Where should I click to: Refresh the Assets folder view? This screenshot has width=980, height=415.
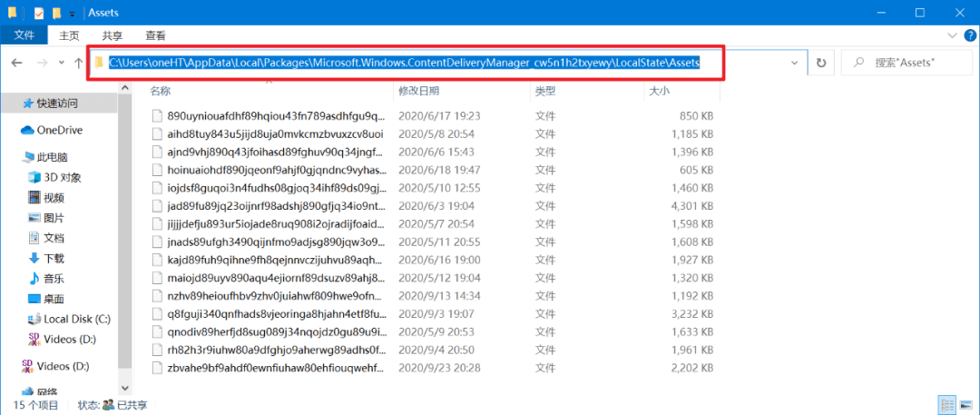pyautogui.click(x=821, y=63)
